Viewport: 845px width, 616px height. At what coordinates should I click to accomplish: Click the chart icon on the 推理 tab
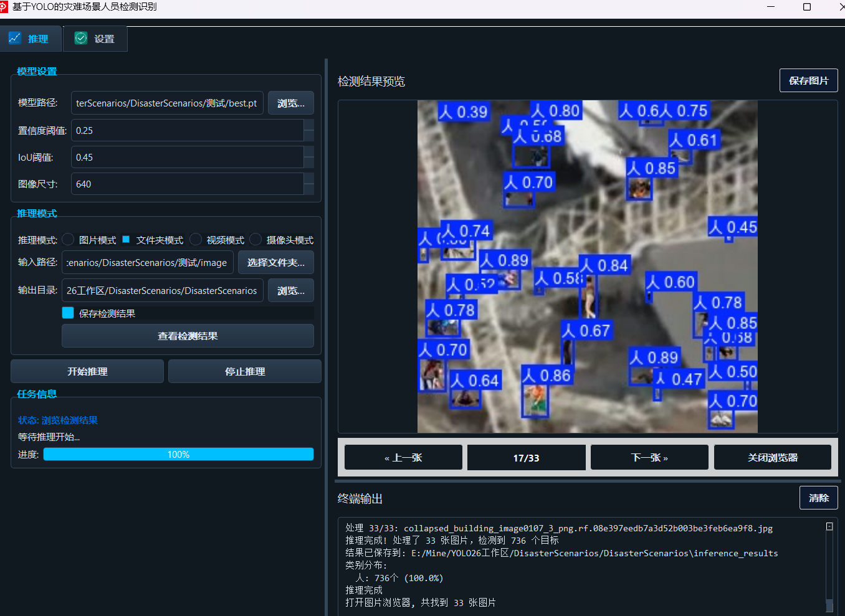pos(15,38)
